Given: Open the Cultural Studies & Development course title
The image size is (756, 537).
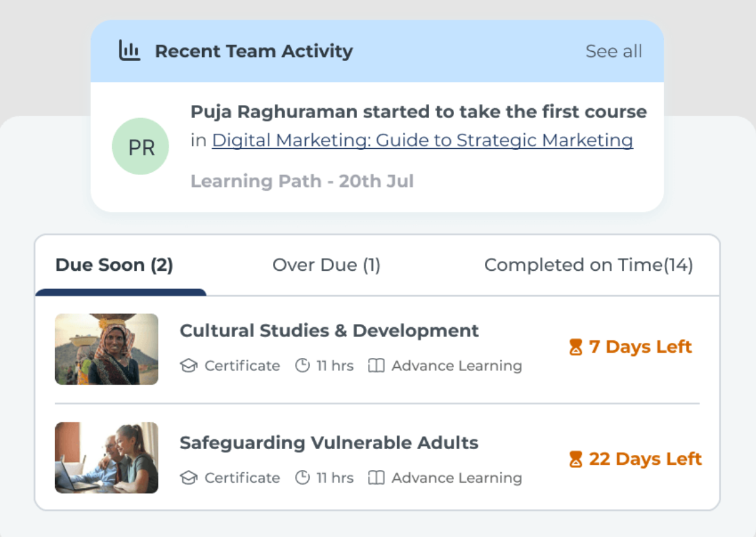Looking at the screenshot, I should pyautogui.click(x=329, y=330).
